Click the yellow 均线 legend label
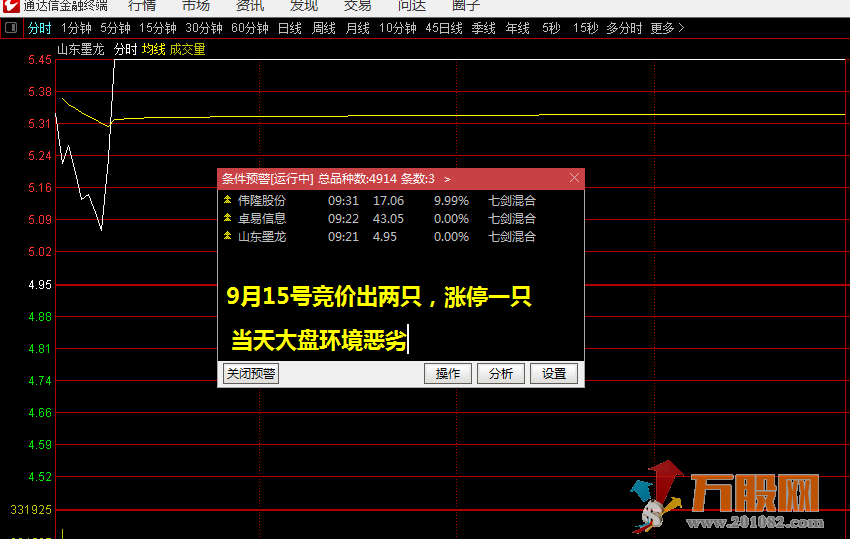 (153, 49)
